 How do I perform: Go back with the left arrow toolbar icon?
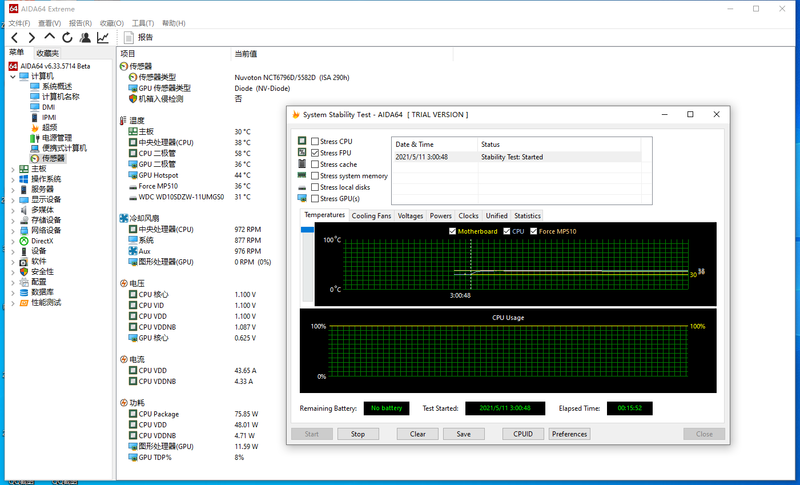(x=15, y=37)
